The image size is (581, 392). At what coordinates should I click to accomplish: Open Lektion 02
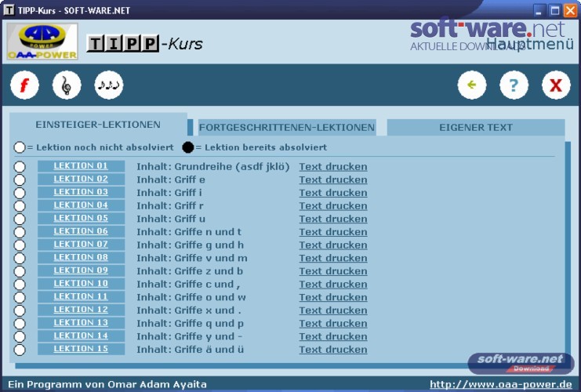81,179
